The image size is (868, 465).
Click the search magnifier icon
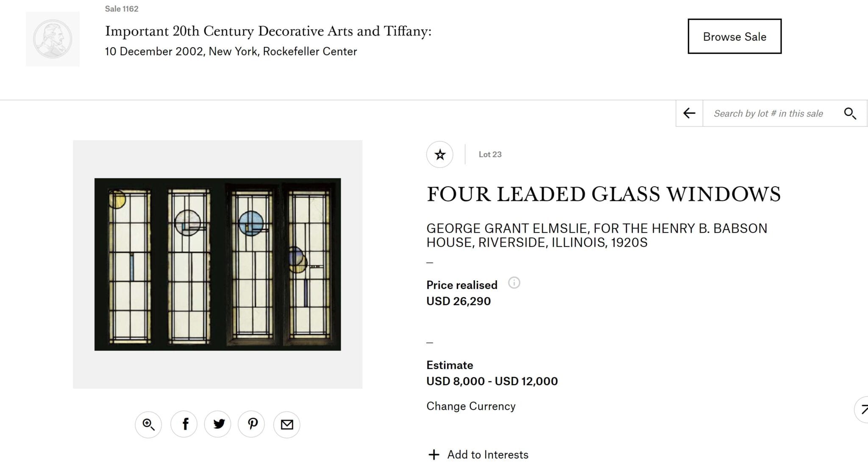[x=850, y=113]
